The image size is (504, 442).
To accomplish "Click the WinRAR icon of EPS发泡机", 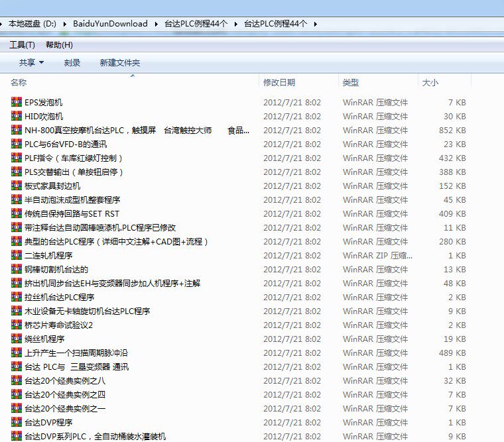I will pos(17,102).
